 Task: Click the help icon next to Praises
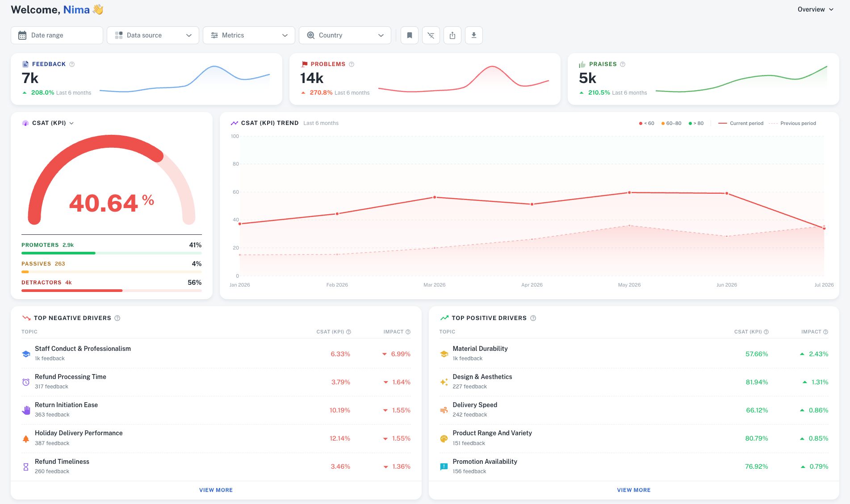623,64
